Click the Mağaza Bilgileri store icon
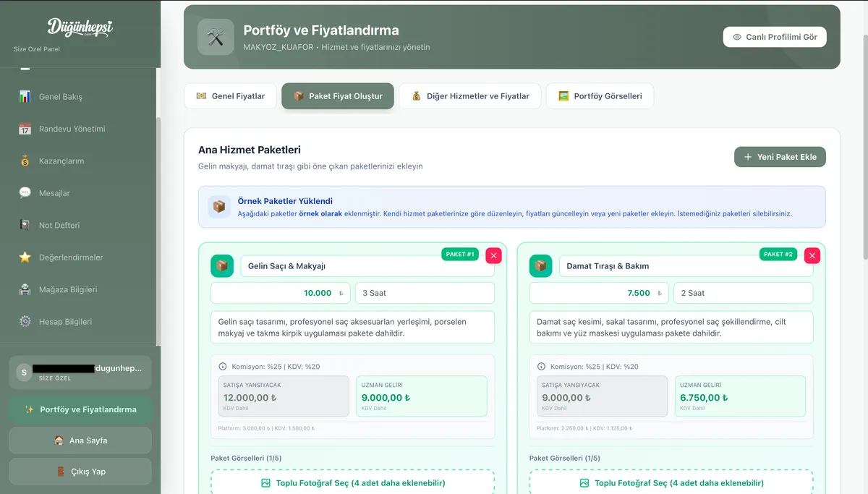This screenshot has height=494, width=868. [25, 289]
